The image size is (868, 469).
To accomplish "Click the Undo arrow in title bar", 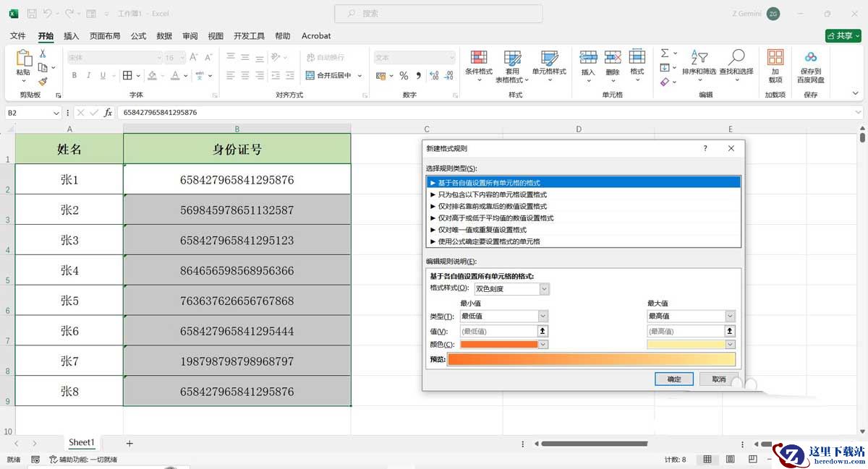I will click(47, 13).
